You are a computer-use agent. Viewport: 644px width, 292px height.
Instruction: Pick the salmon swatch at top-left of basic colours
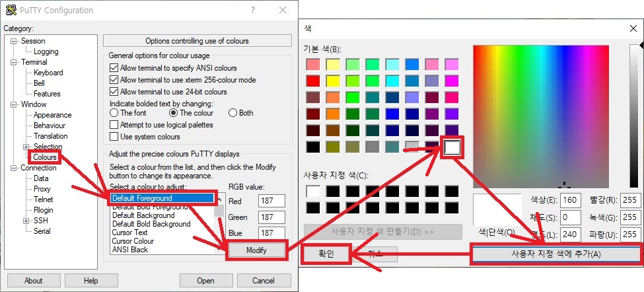(x=313, y=65)
